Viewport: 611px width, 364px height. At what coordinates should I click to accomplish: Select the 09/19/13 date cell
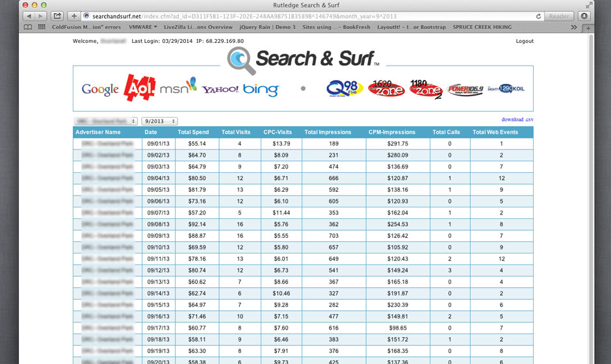[x=158, y=351]
